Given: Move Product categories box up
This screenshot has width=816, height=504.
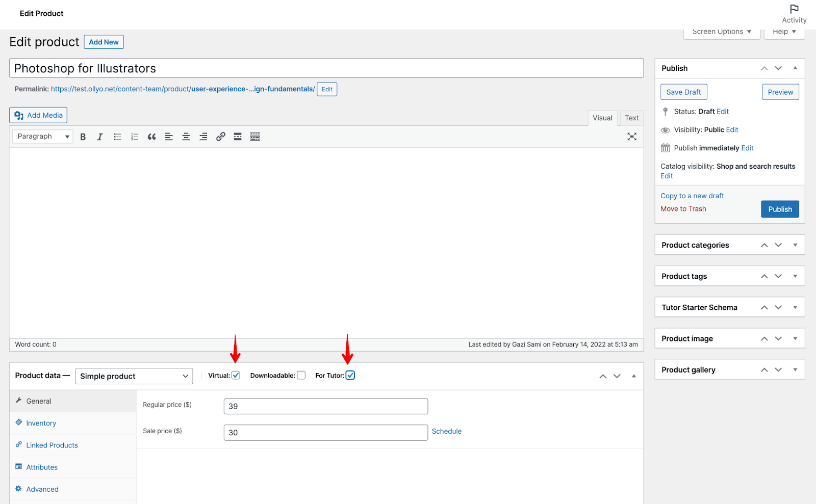Looking at the screenshot, I should click(764, 245).
